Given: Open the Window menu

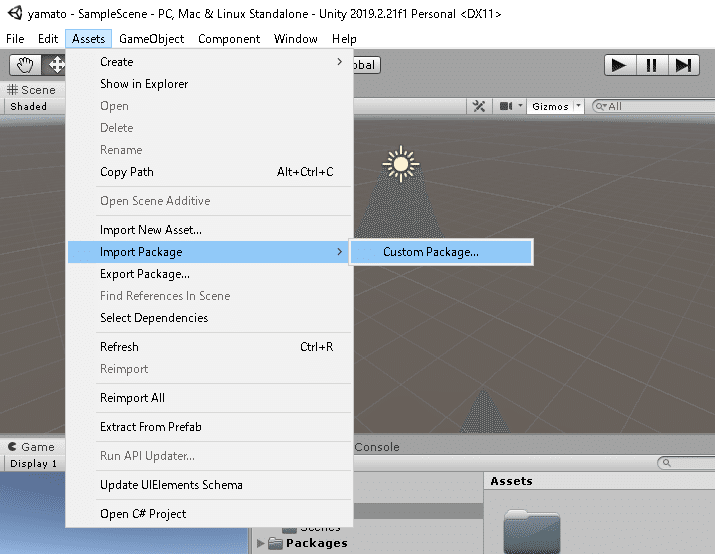Looking at the screenshot, I should pos(295,39).
